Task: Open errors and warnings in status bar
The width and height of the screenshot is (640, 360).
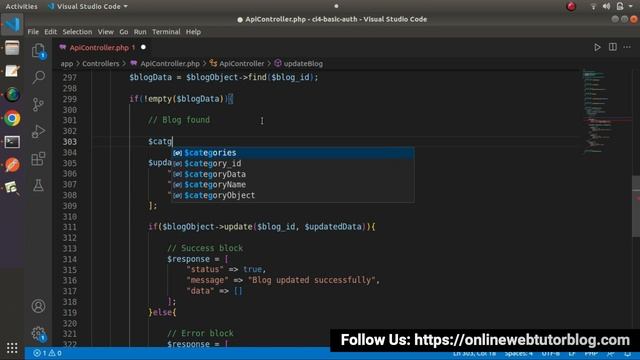Action: coord(48,353)
